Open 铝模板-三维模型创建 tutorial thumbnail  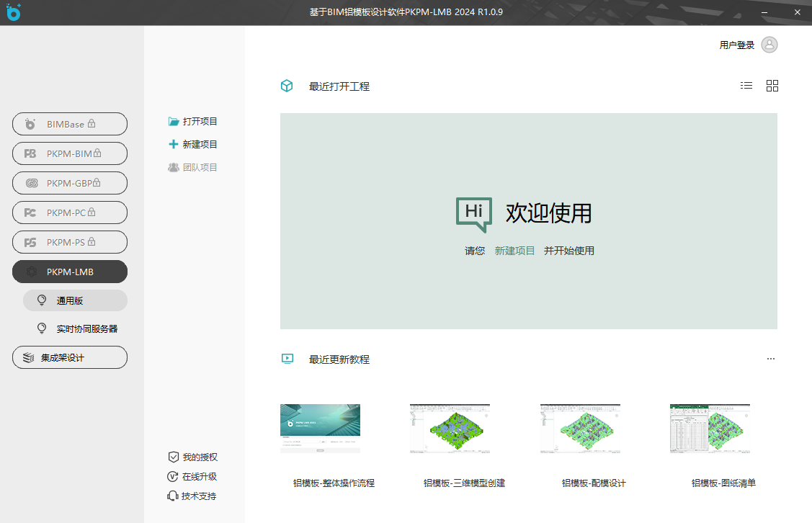(x=450, y=429)
